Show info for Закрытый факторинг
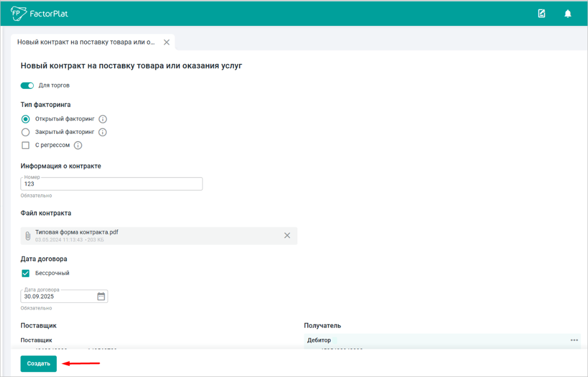This screenshot has width=588, height=377. click(x=103, y=132)
